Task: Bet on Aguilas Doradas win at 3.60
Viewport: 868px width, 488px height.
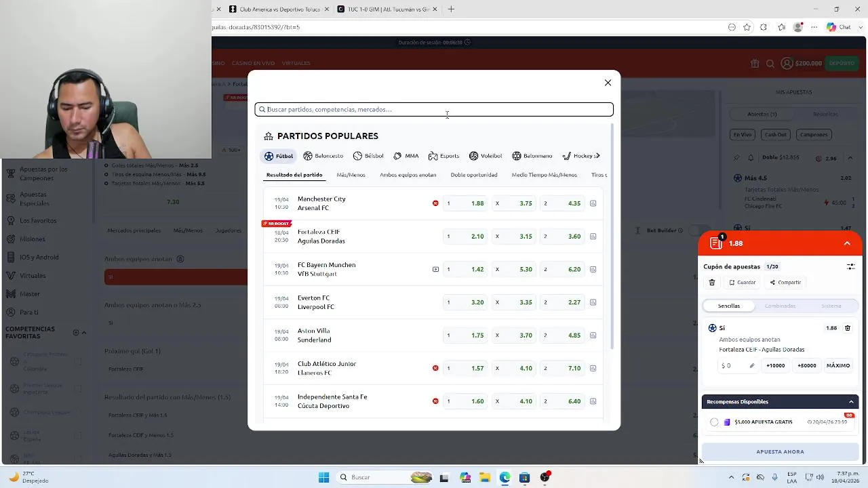Action: pyautogui.click(x=561, y=237)
